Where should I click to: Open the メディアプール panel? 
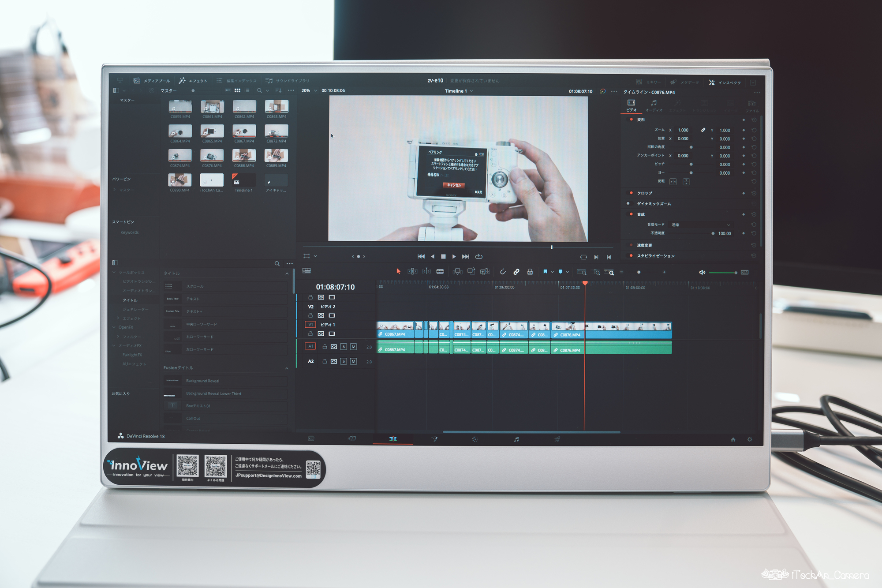point(152,81)
